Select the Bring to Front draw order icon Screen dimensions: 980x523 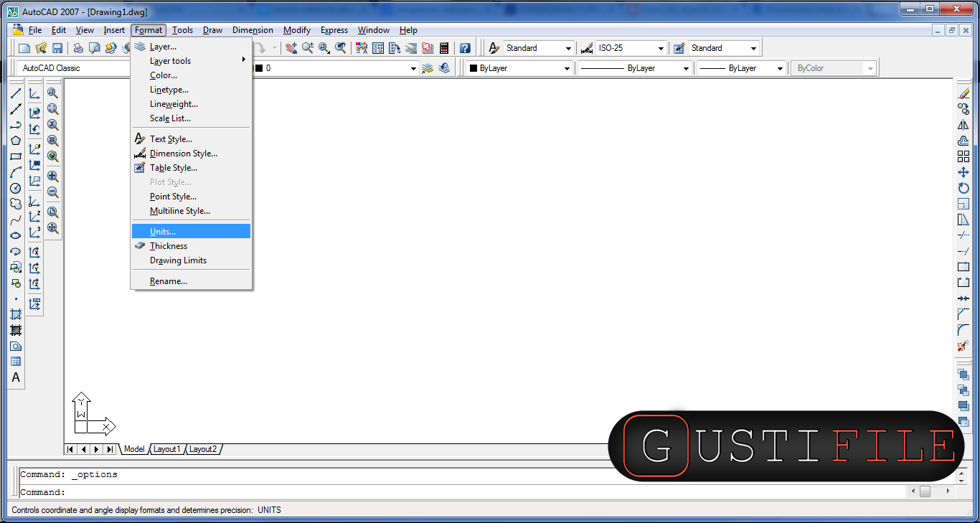(963, 374)
